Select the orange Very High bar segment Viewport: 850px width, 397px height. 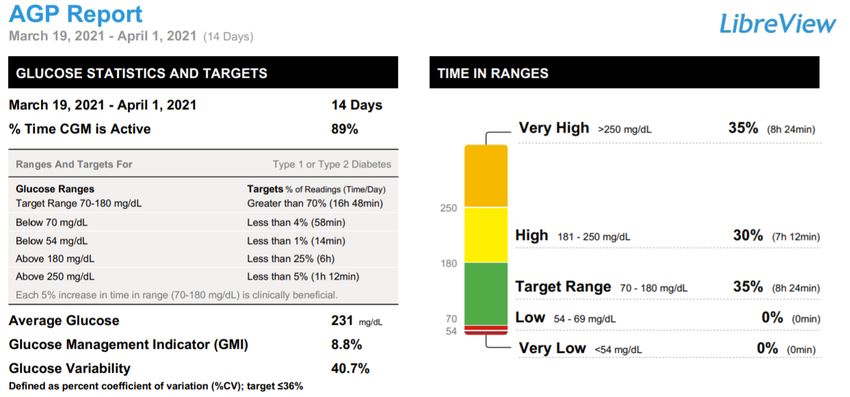[x=486, y=176]
